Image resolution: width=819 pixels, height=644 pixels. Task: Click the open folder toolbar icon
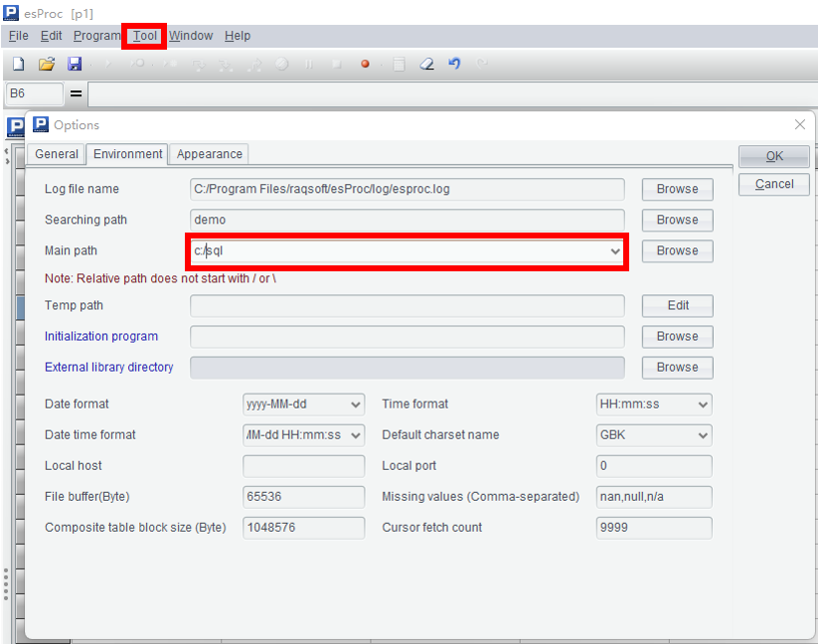[x=46, y=64]
